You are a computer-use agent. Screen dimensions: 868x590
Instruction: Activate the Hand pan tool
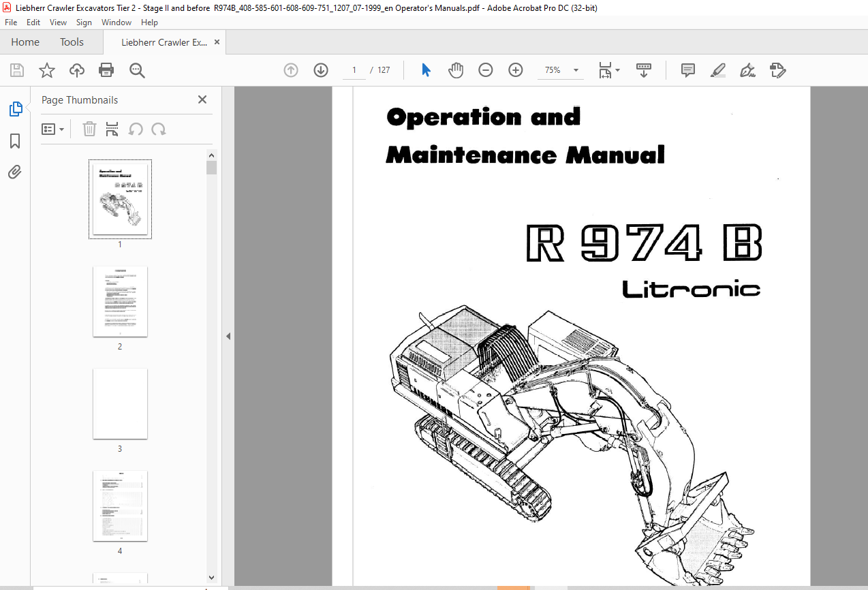click(x=456, y=70)
